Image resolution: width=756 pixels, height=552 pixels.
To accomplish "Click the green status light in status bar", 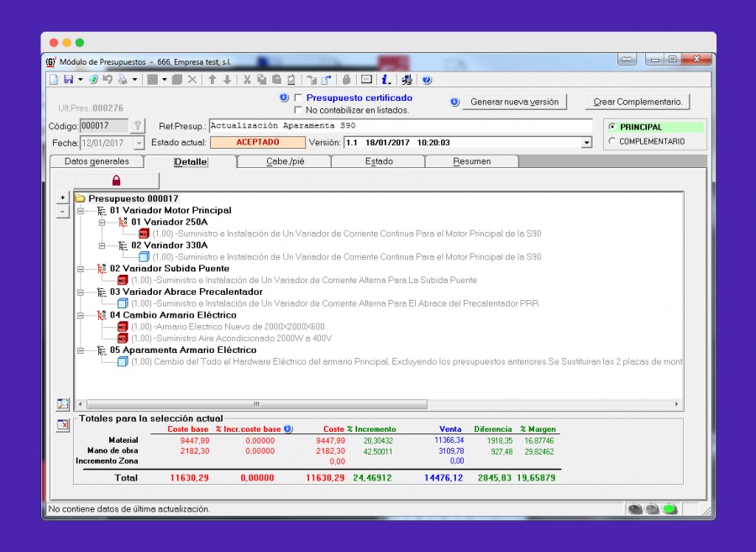I will (669, 508).
